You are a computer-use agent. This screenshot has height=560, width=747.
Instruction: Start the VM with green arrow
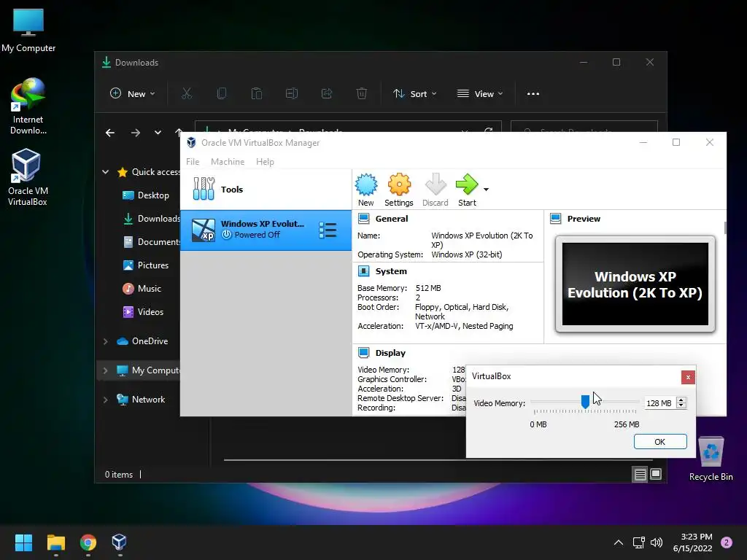pos(467,190)
